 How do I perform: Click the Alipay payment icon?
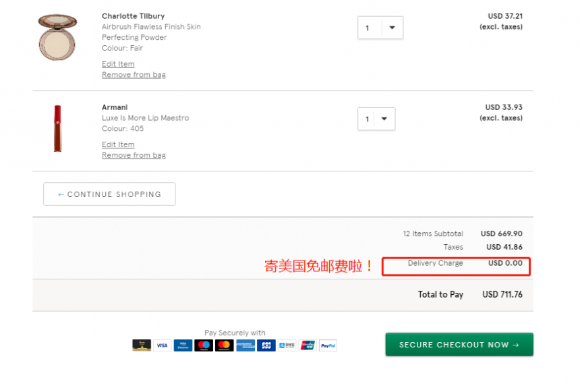click(x=287, y=345)
